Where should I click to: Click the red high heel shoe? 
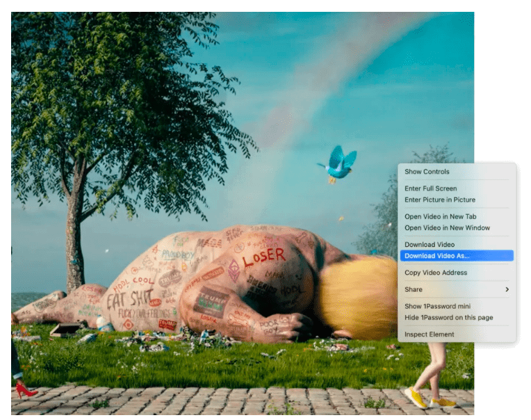[x=25, y=389]
